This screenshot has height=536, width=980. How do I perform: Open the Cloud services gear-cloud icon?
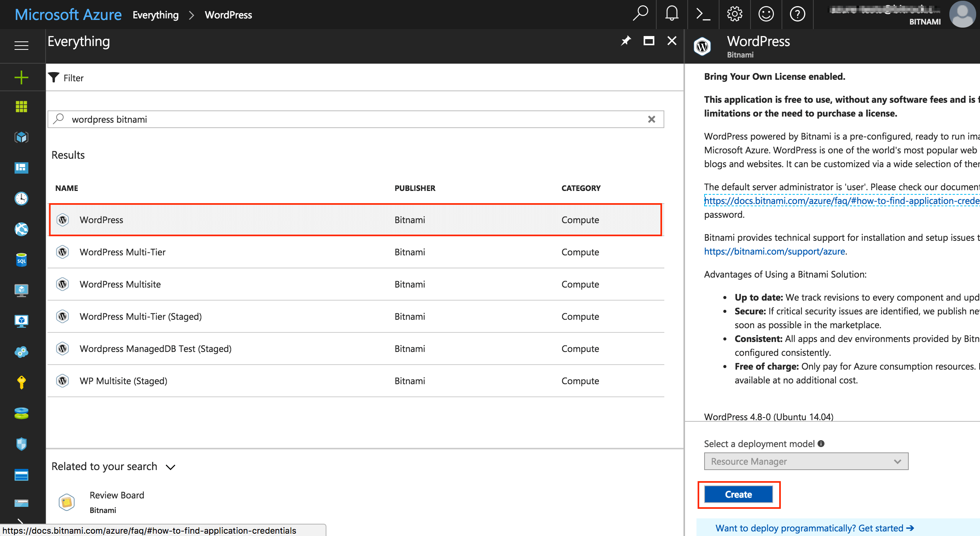21,352
